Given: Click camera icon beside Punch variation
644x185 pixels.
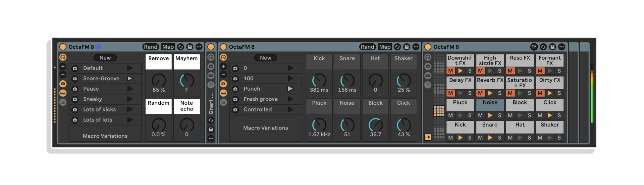Looking at the screenshot, I should coord(235,89).
